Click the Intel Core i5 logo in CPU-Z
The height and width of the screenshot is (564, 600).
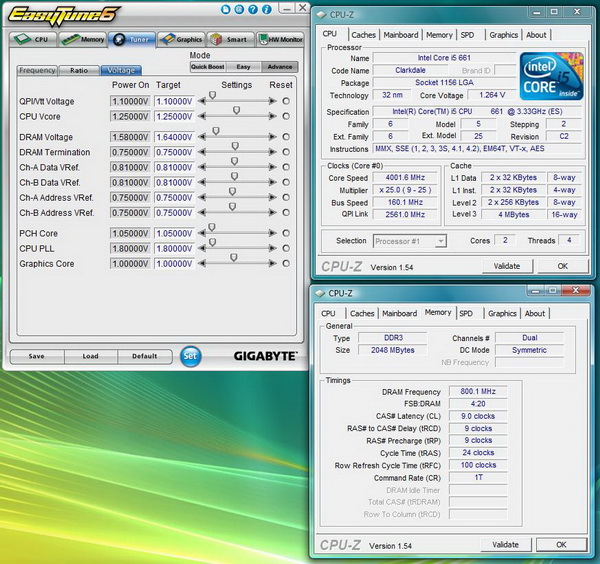(x=551, y=77)
